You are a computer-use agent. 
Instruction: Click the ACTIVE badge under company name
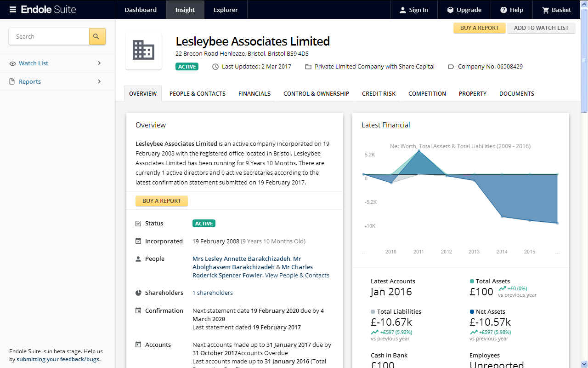[x=187, y=67]
